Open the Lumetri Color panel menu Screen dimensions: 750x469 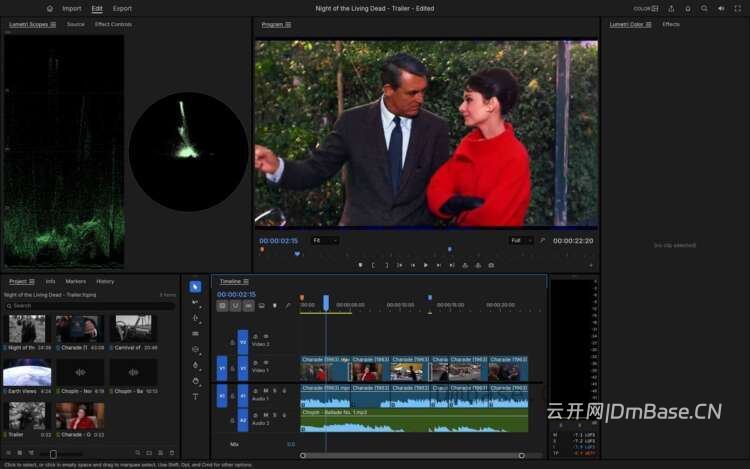(649, 24)
